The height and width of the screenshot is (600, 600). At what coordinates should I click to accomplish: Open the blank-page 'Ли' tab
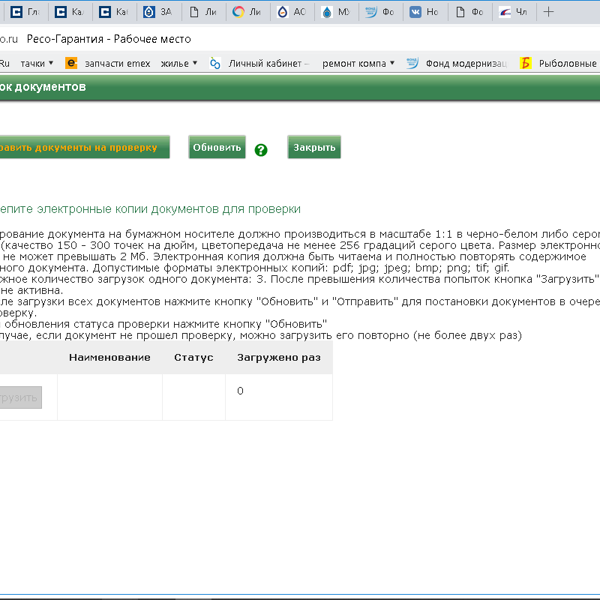pyautogui.click(x=203, y=12)
